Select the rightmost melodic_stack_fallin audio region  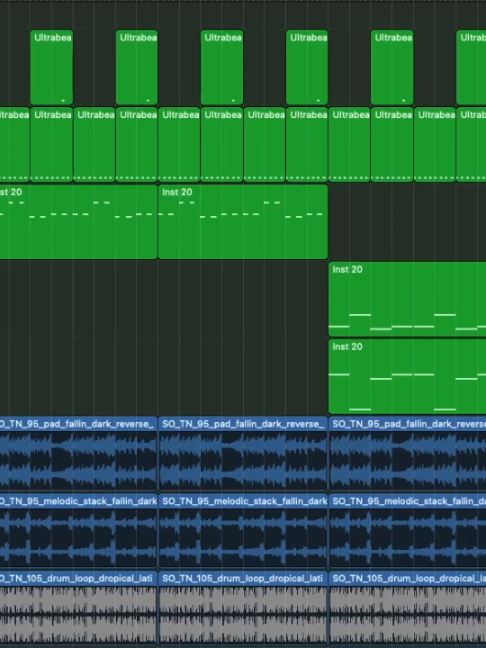407,530
